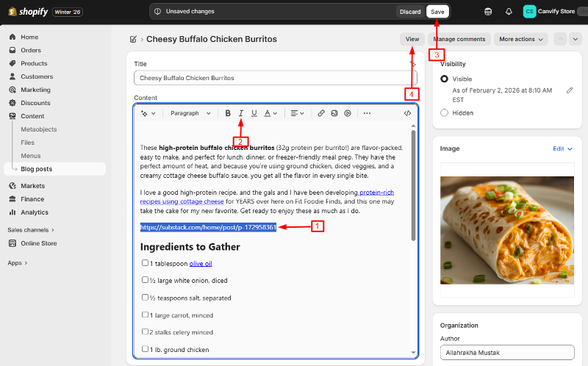Click the Winter '26 badge
588x366 pixels.
68,12
